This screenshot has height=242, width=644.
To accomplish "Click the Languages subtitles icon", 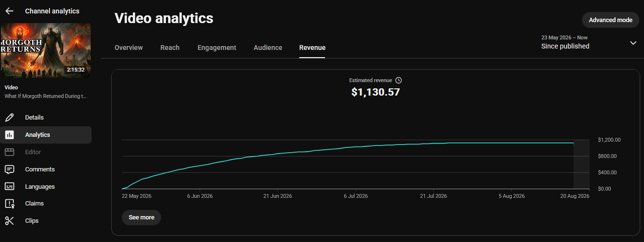I will coord(10,187).
